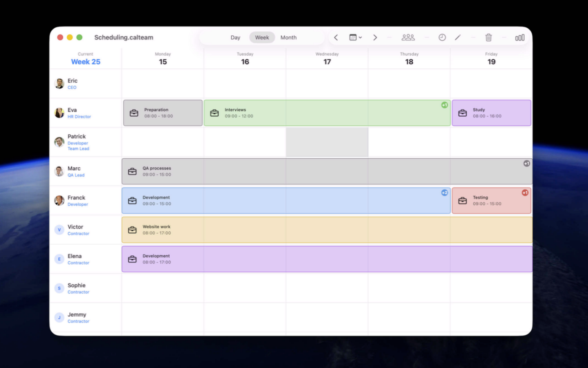Click Eric's avatar photo
The height and width of the screenshot is (368, 588).
pyautogui.click(x=59, y=83)
